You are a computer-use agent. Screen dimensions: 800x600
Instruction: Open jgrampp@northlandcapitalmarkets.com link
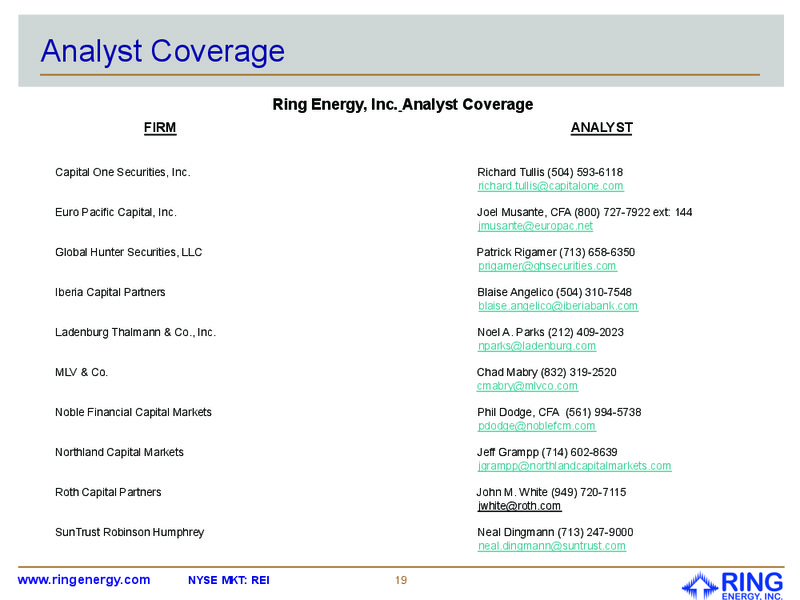click(574, 466)
